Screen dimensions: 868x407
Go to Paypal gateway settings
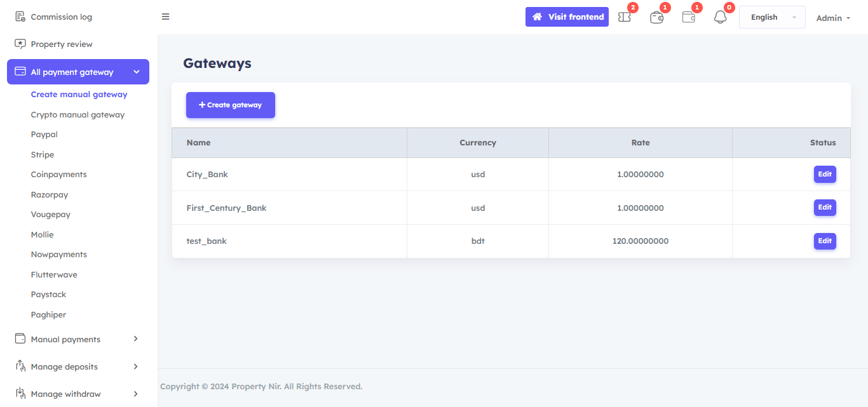(44, 135)
